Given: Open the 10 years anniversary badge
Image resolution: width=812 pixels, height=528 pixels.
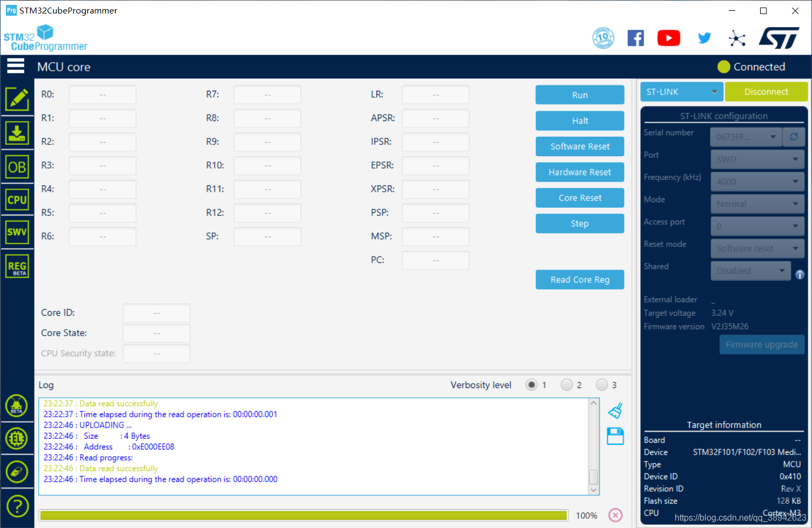Looking at the screenshot, I should (603, 38).
